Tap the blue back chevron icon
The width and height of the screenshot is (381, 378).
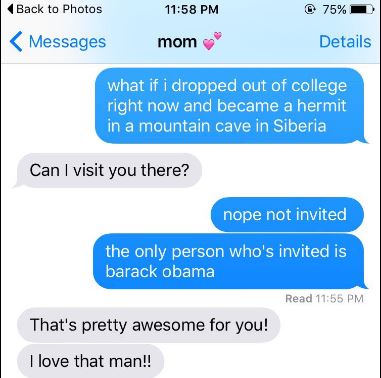click(16, 42)
